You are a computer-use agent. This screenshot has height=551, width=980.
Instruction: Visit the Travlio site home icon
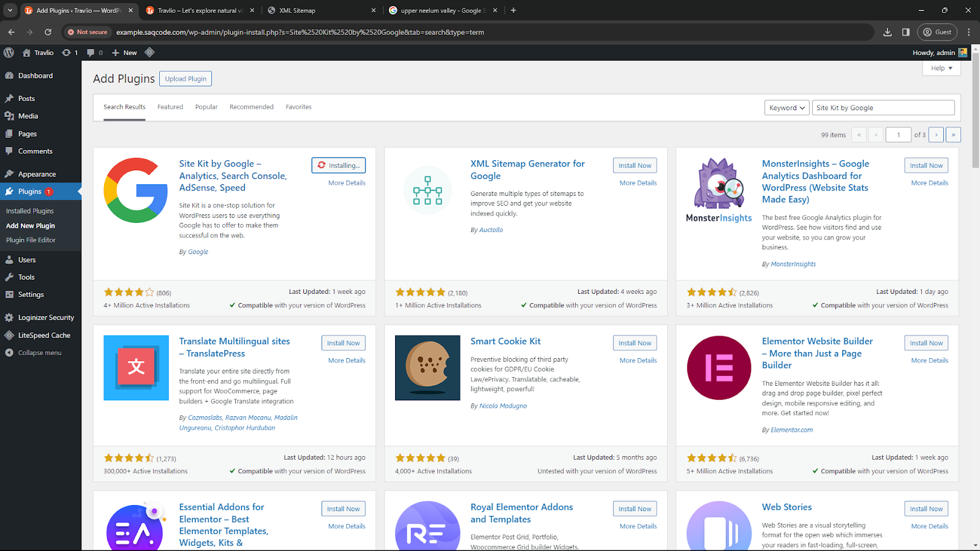point(26,53)
